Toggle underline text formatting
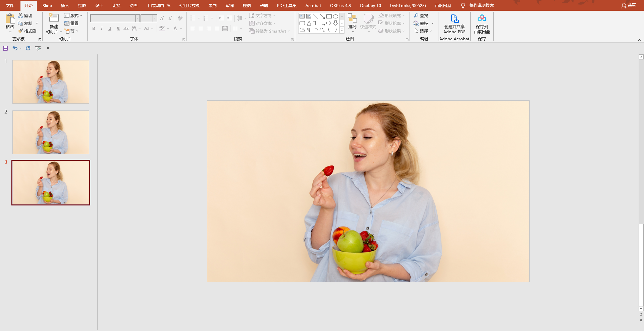 [110, 29]
